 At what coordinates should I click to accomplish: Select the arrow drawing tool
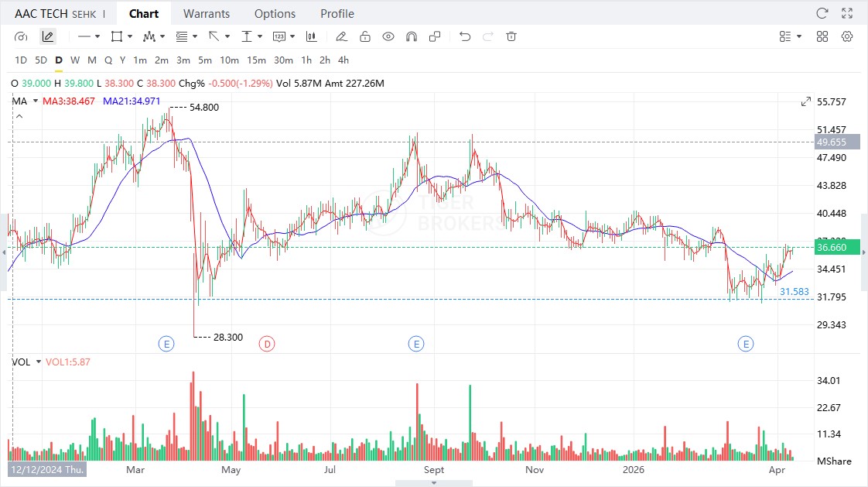tap(214, 36)
